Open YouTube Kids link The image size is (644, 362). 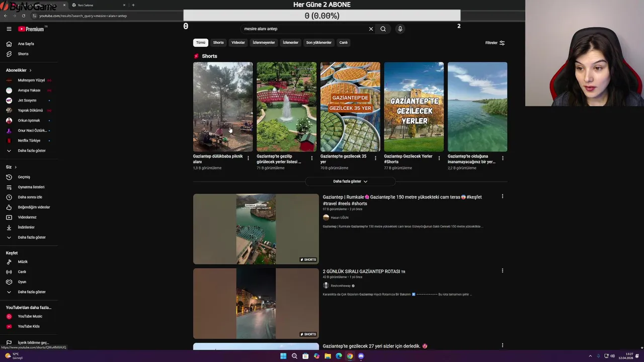pos(28,326)
